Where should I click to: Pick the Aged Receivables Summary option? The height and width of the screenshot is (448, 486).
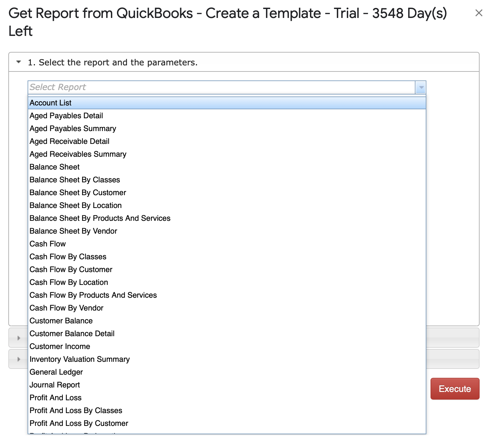[x=78, y=154]
